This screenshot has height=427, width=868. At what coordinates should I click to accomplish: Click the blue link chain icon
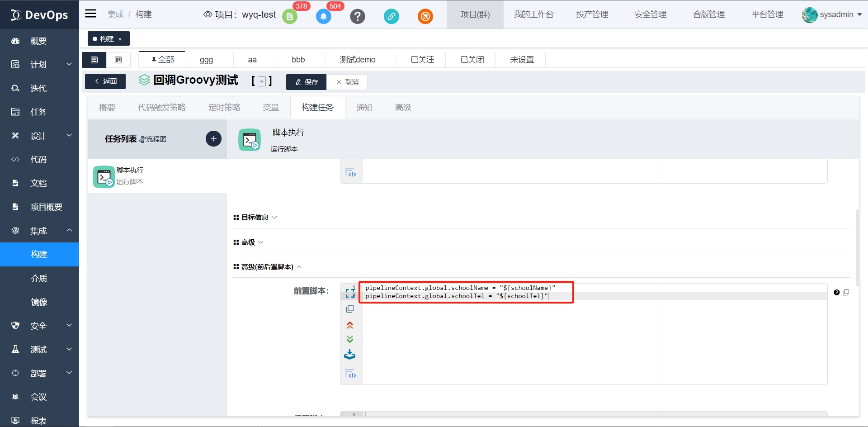click(x=391, y=17)
